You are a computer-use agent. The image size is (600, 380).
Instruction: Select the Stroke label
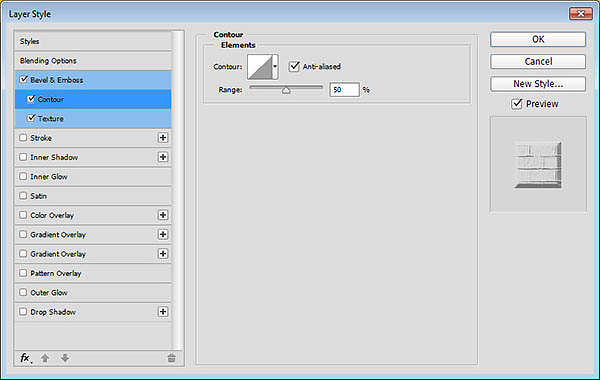pyautogui.click(x=41, y=138)
